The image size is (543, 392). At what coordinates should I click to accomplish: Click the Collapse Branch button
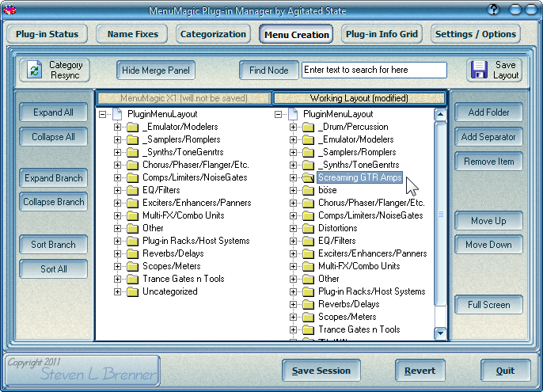(x=53, y=202)
